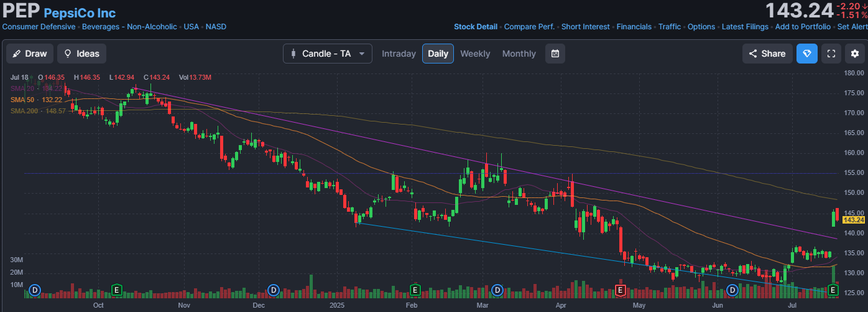This screenshot has height=312, width=868.
Task: Select Monthly timeframe option
Action: (519, 54)
